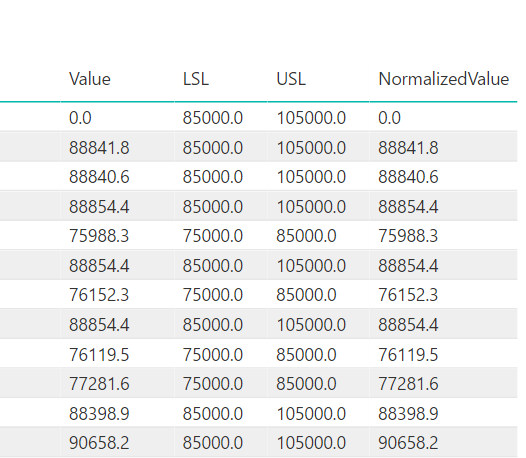Image resolution: width=526 pixels, height=458 pixels.
Task: Select LSL 85000.0 in the 88398.9 row
Action: 213,413
